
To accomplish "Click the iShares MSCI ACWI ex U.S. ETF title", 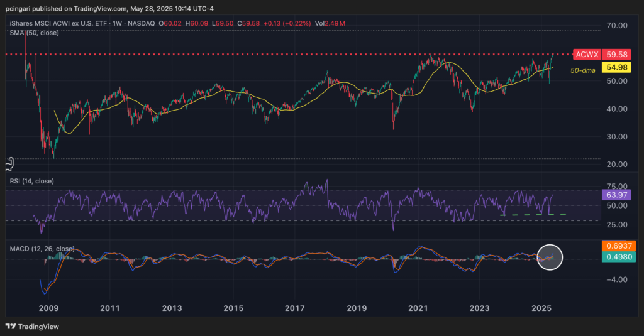I will 58,23.
